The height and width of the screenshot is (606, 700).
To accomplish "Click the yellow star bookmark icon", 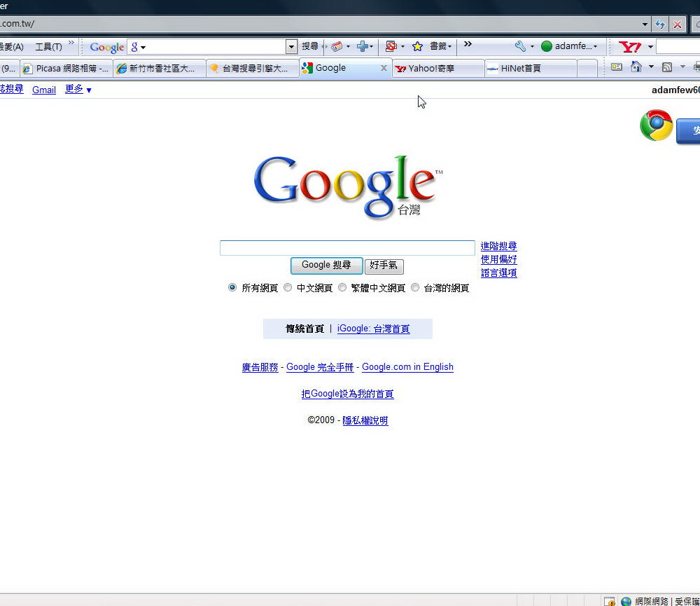I will [x=417, y=46].
